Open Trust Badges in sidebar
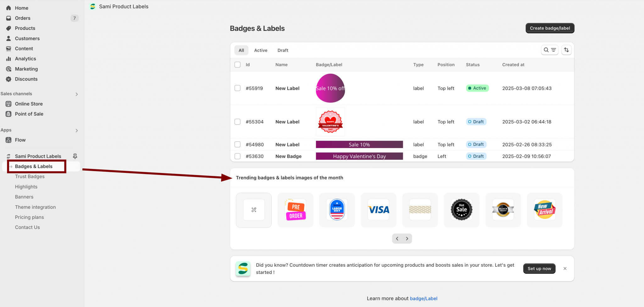Viewport: 644px width, 307px height. click(x=30, y=177)
